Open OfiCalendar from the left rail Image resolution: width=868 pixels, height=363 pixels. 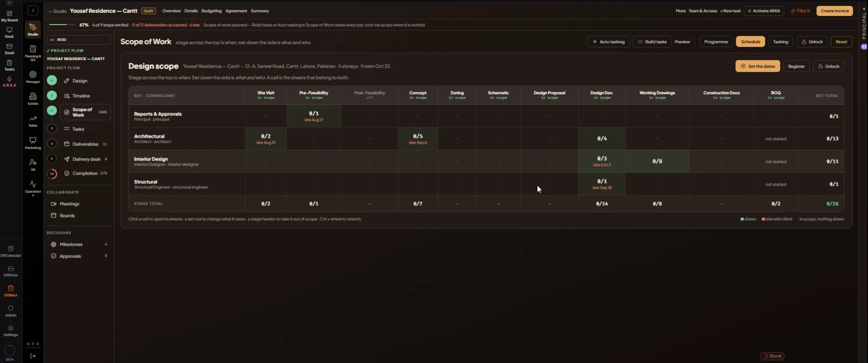(10, 251)
